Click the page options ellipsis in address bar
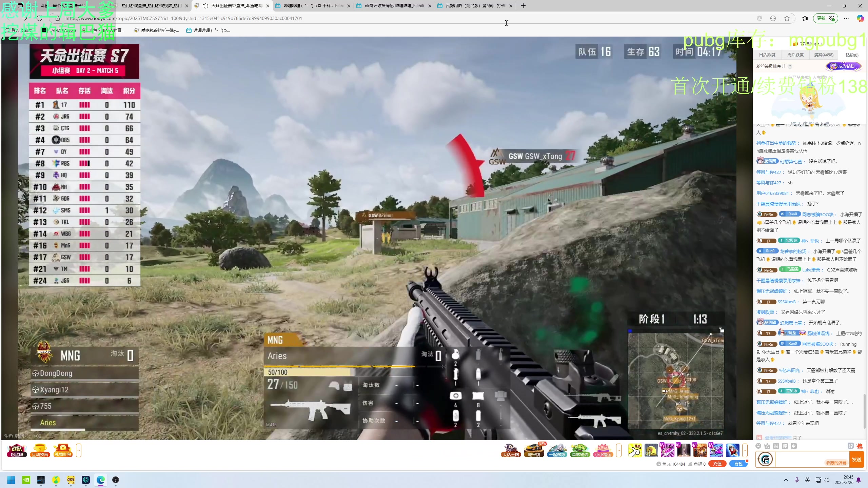The height and width of the screenshot is (488, 868). click(x=773, y=18)
